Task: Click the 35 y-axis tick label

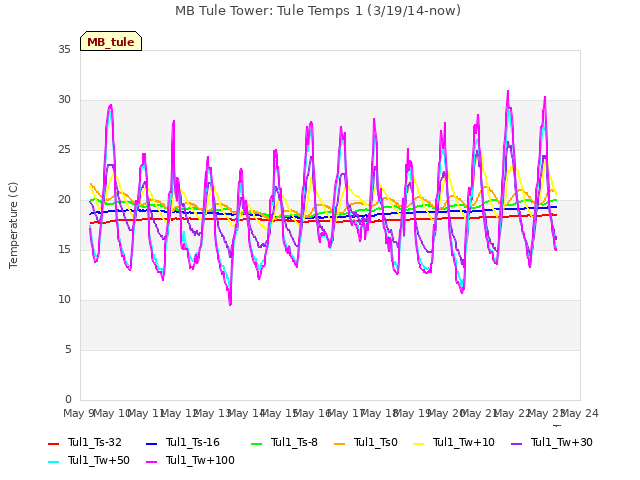Action: pos(64,49)
